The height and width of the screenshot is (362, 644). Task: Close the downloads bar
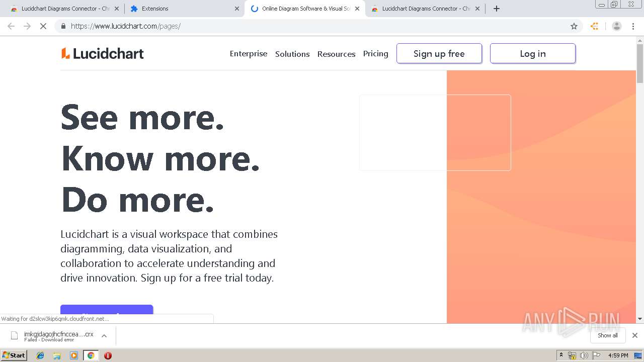[x=635, y=335]
